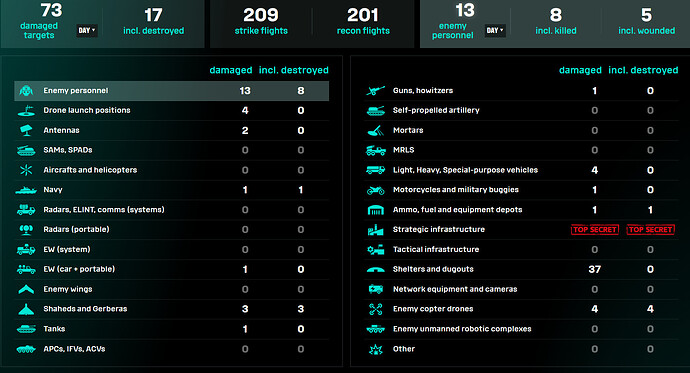
Task: Select the Navy row label
Action: pyautogui.click(x=53, y=190)
